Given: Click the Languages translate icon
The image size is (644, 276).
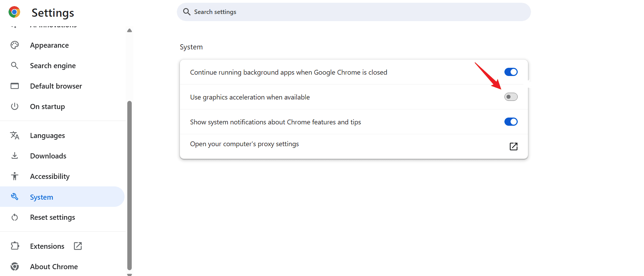Looking at the screenshot, I should tap(15, 135).
